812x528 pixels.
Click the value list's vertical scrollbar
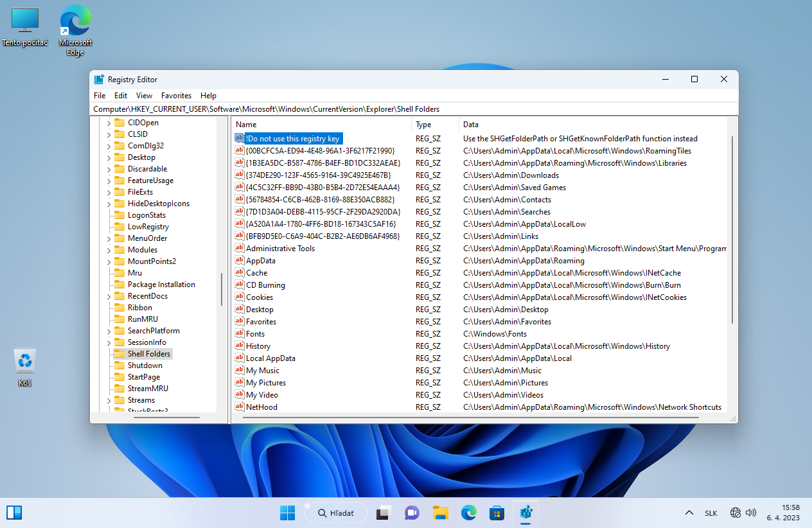coord(732,231)
